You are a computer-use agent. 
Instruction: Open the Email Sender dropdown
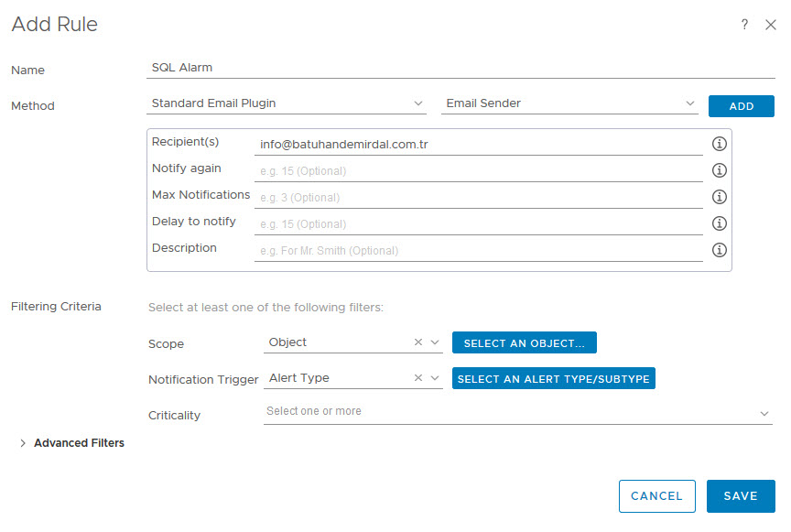coord(570,103)
